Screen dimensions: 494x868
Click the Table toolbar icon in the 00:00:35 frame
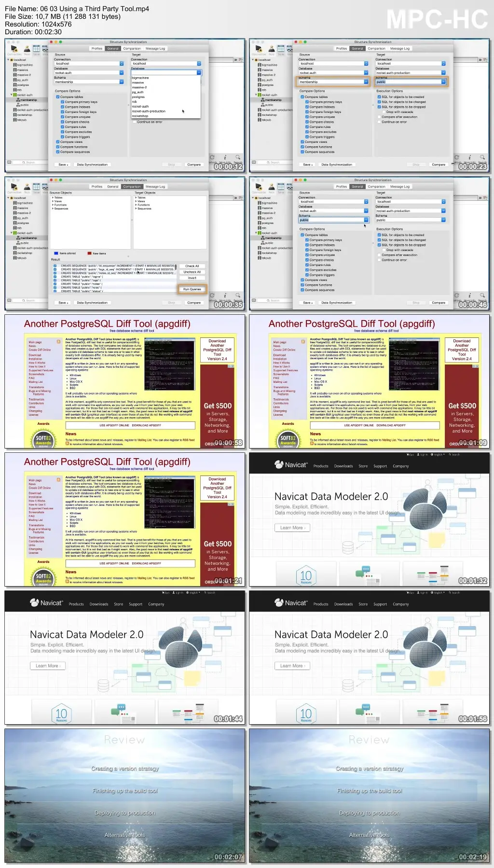[36, 186]
